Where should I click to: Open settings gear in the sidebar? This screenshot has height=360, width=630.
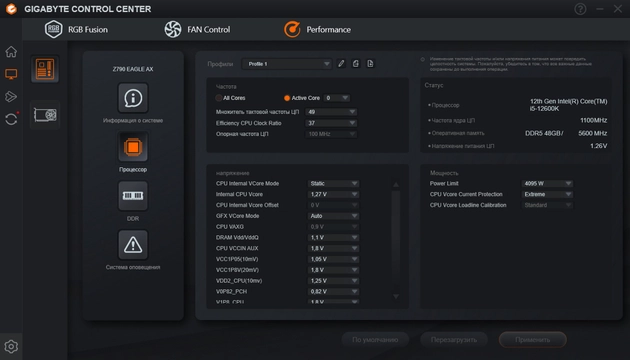(x=11, y=346)
